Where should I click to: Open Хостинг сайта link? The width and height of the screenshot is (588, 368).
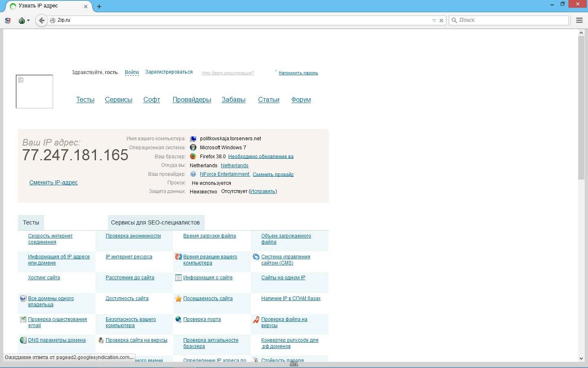click(44, 278)
